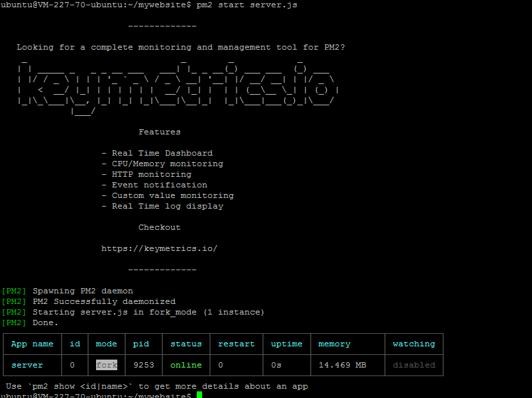Click the 'restart' column header
The height and width of the screenshot is (398, 532).
236,344
